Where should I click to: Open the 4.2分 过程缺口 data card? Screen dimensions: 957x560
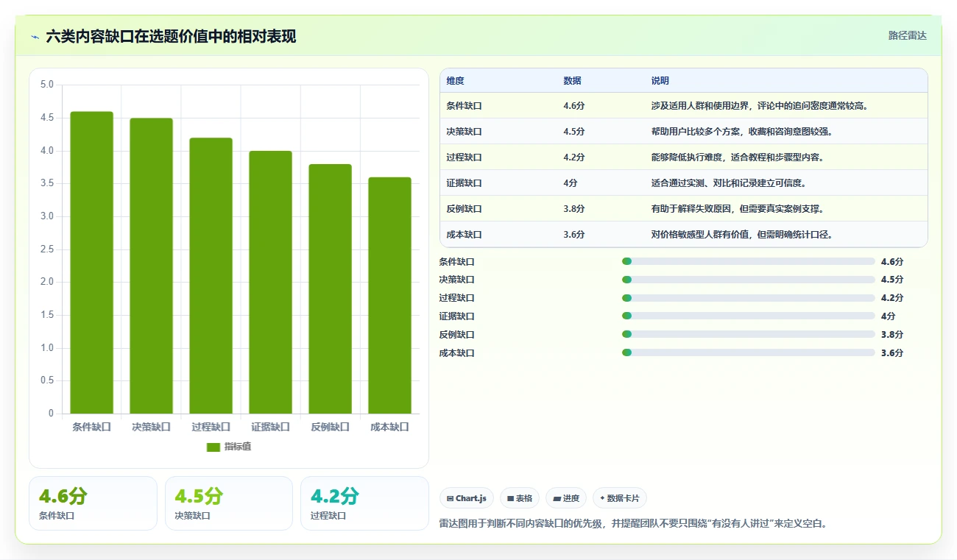click(364, 503)
